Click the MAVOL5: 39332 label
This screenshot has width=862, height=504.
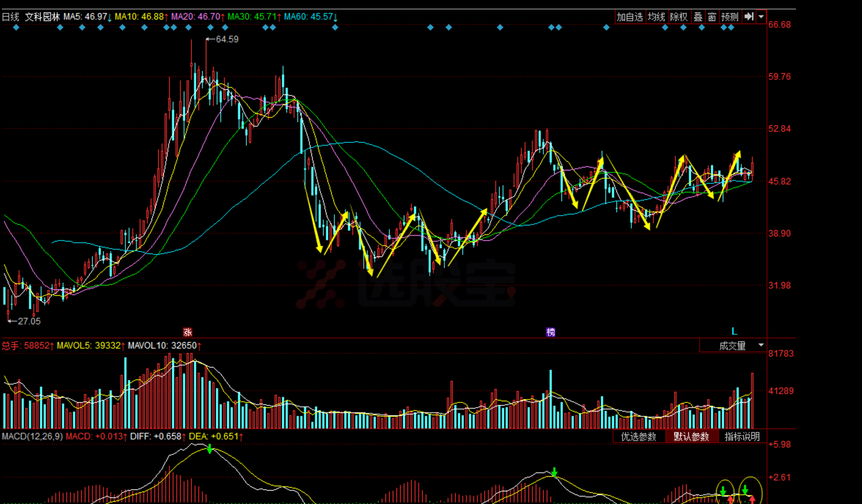pos(91,345)
